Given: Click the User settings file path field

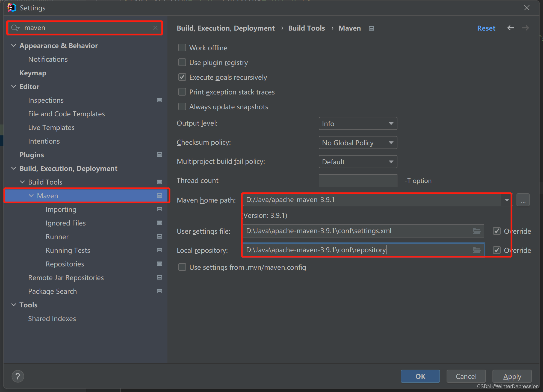Looking at the screenshot, I should tap(364, 231).
